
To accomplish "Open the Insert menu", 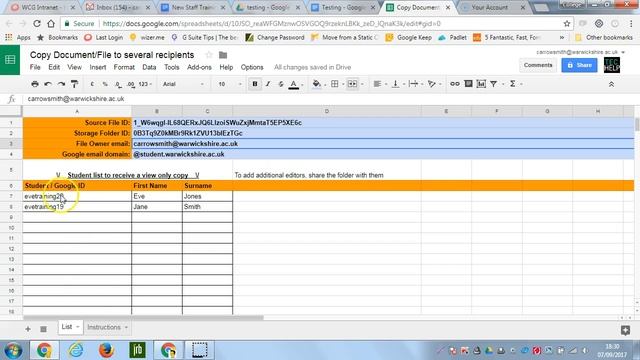I will pos(98,67).
